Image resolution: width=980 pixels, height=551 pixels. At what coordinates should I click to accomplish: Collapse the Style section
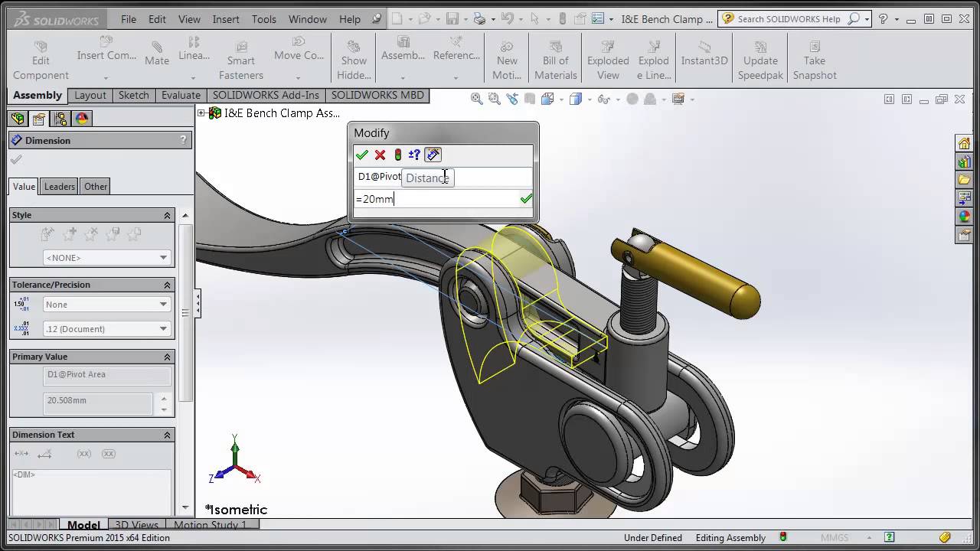pos(167,215)
